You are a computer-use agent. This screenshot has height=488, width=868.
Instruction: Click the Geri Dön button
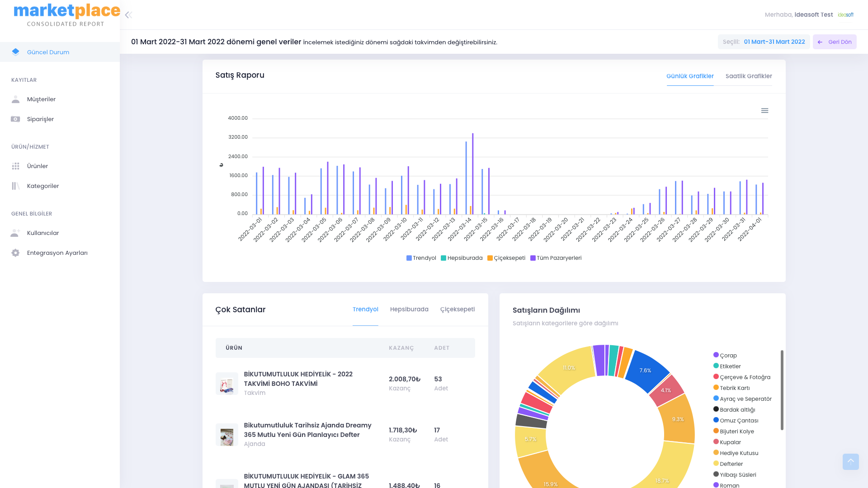tap(835, 42)
